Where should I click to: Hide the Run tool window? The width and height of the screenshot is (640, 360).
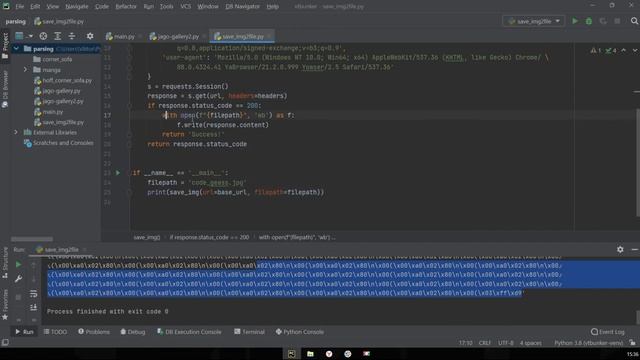click(x=634, y=249)
